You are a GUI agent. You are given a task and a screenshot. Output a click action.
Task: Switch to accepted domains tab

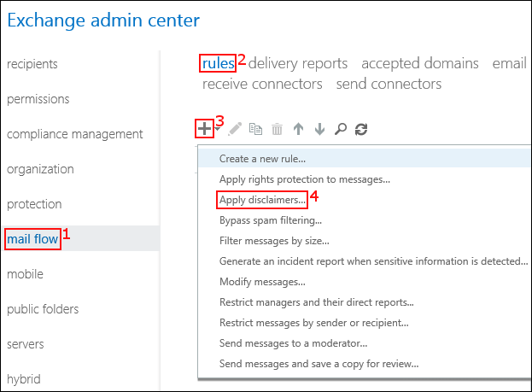point(419,63)
